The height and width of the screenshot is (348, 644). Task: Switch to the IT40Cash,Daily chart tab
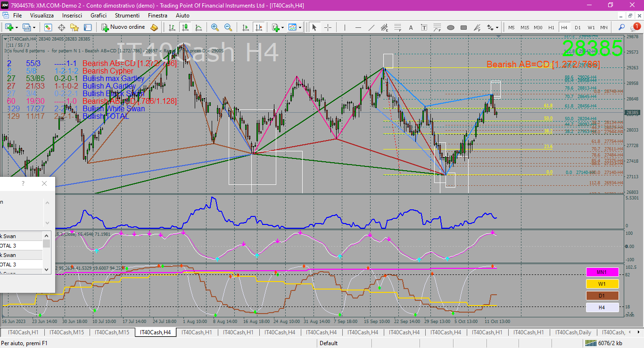point(573,332)
